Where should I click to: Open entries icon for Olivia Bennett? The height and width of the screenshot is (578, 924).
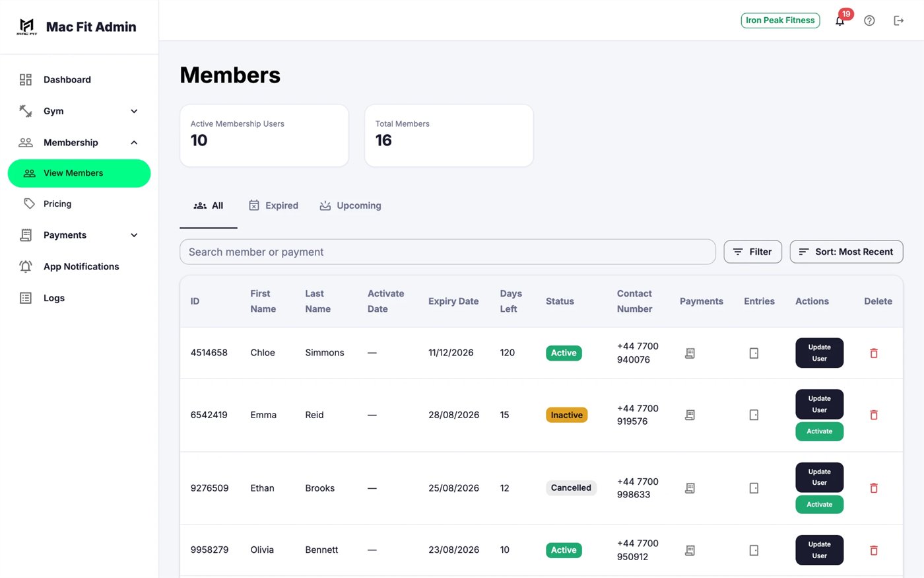[754, 550]
